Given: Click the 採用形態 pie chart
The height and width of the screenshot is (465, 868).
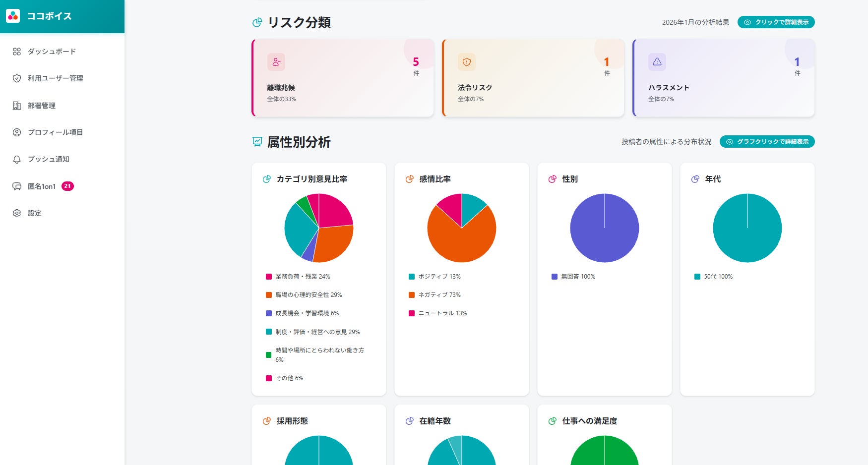Looking at the screenshot, I should click(319, 450).
